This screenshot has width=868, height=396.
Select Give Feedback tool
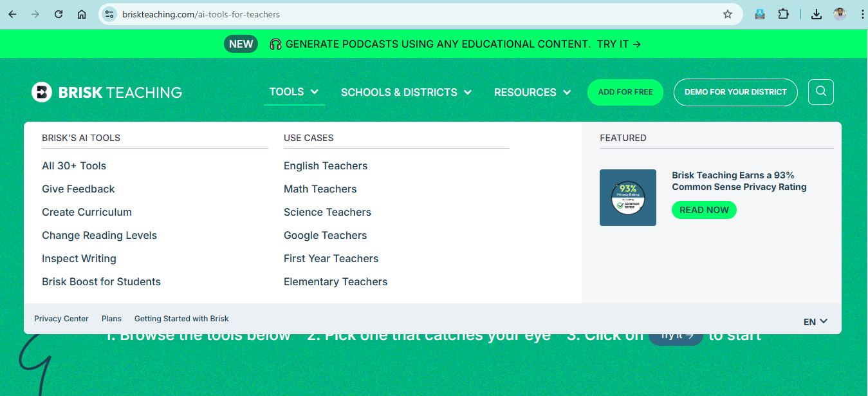[78, 189]
